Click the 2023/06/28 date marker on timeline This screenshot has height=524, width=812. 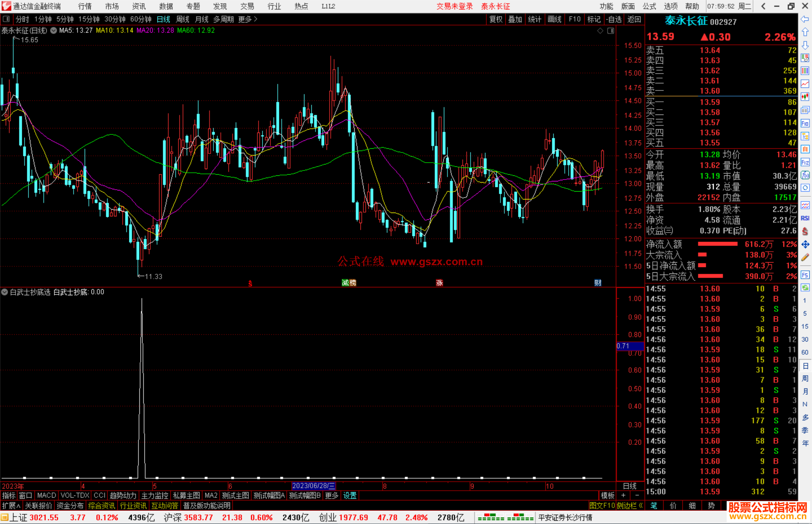[x=313, y=486]
